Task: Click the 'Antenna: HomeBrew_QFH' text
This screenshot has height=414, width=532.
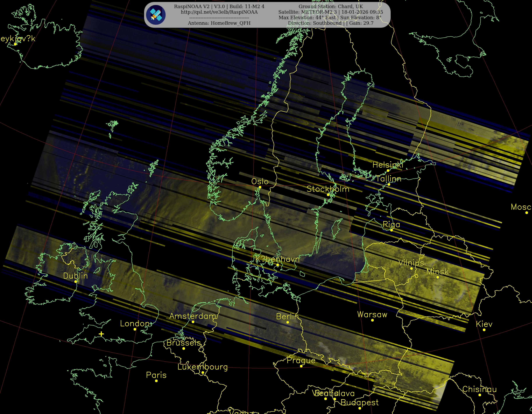Action: [219, 23]
